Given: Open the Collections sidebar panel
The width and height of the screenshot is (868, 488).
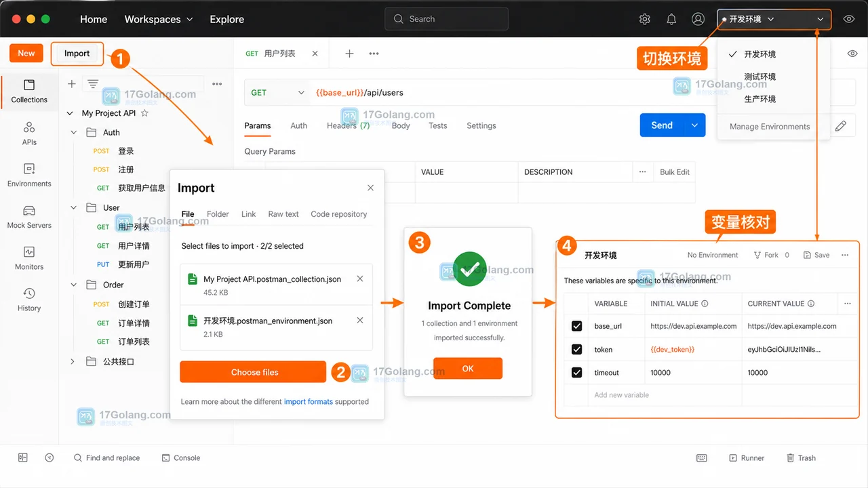Looking at the screenshot, I should 29,91.
